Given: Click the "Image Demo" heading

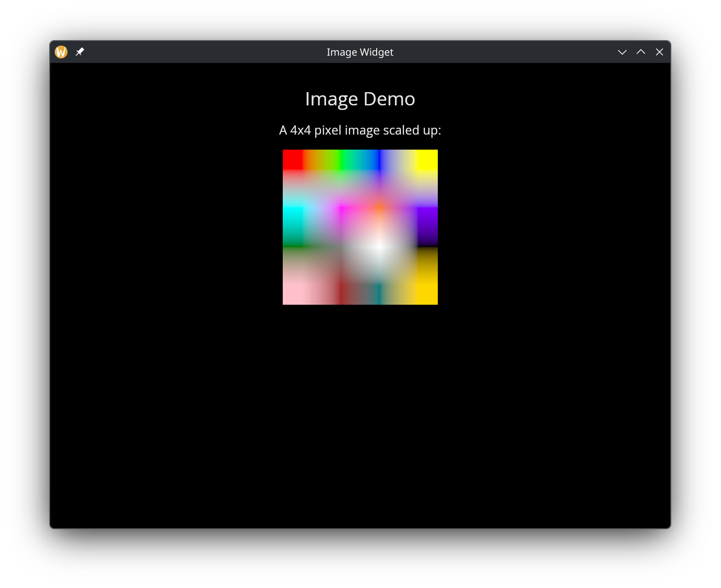Looking at the screenshot, I should (x=360, y=99).
